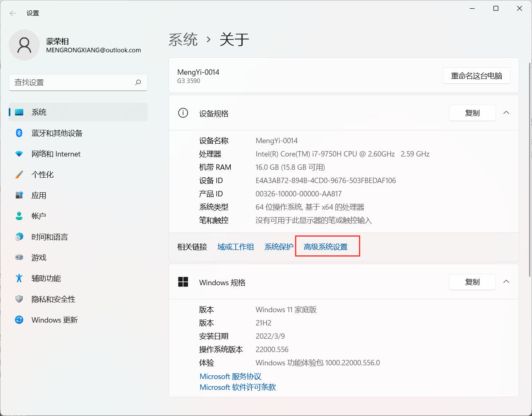The height and width of the screenshot is (416, 532).
Task: Copy device specs with 复制 button
Action: click(x=472, y=113)
